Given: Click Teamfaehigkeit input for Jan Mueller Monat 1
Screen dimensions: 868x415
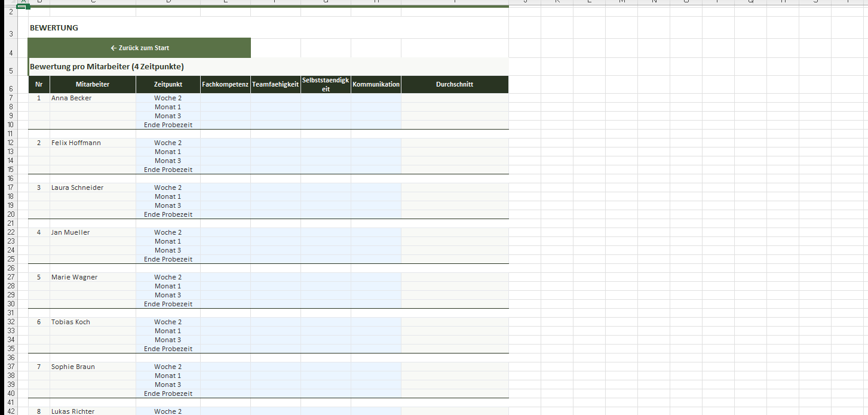Looking at the screenshot, I should [275, 241].
